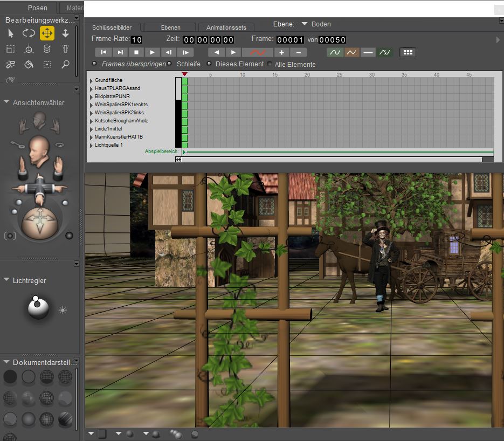
Task: Click the Frame-Rate value field
Action: click(136, 40)
